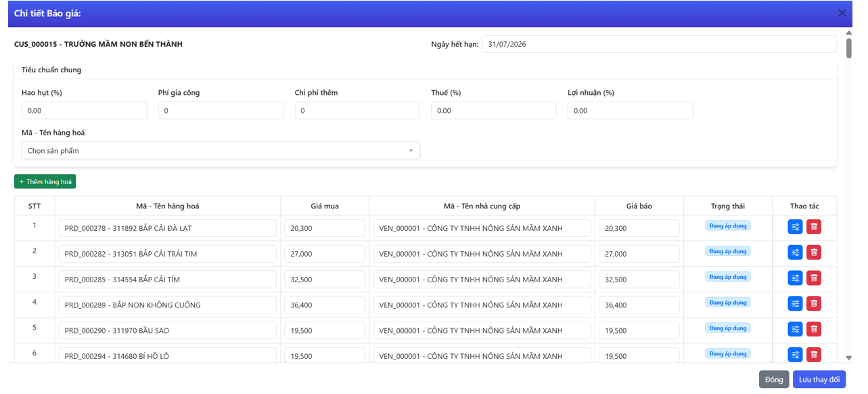
Task: Edit Giá mua for BẮP NON KHÔNG CUỐNG
Action: [325, 305]
